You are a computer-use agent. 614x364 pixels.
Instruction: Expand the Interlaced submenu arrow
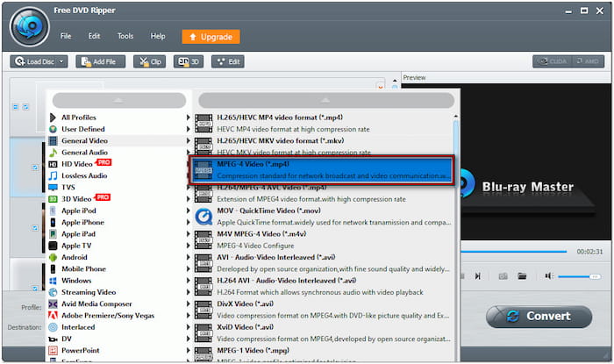tap(188, 327)
